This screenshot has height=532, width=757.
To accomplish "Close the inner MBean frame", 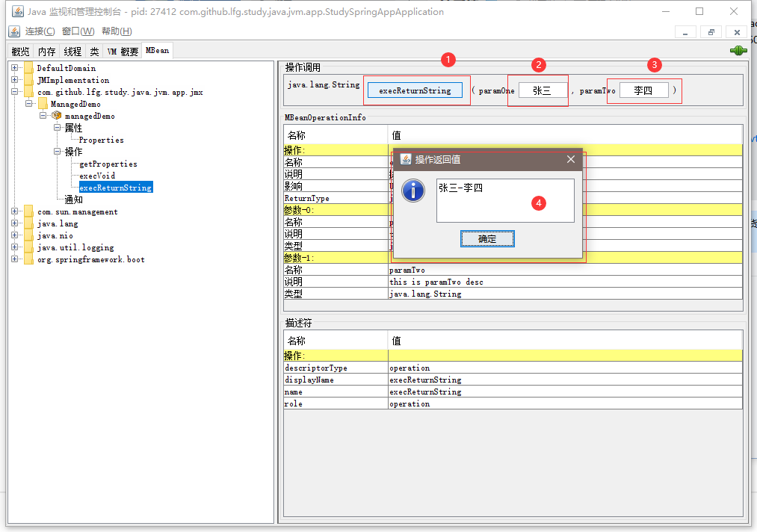I will (x=737, y=32).
